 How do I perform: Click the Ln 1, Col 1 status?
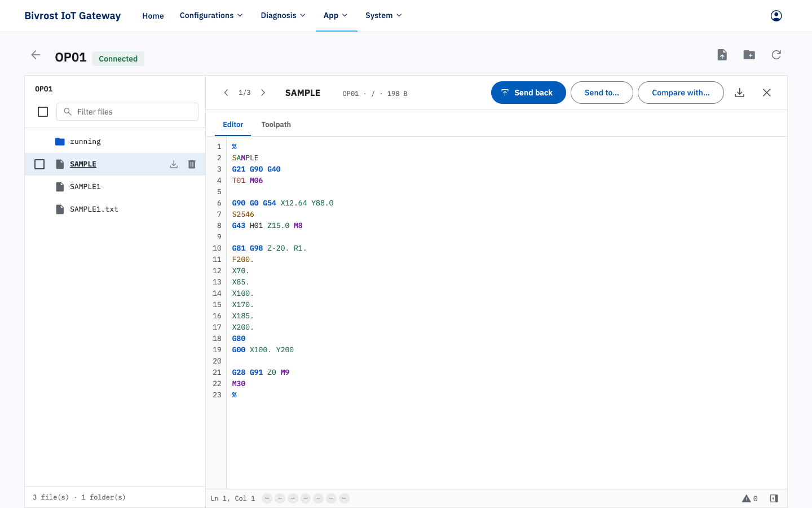point(233,498)
